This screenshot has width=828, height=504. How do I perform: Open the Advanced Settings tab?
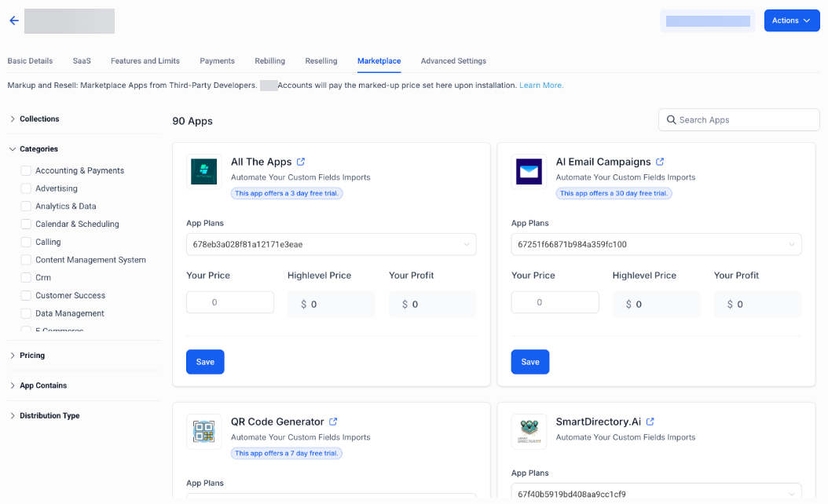pos(453,60)
